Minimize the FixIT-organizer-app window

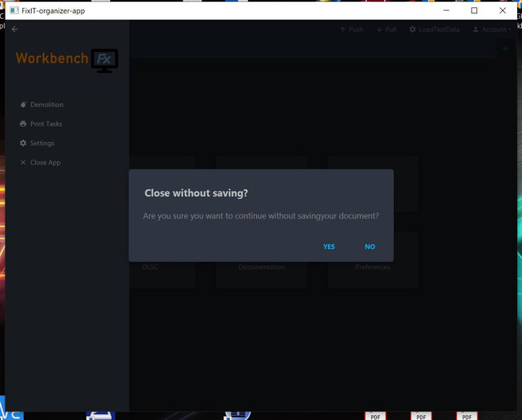(446, 11)
